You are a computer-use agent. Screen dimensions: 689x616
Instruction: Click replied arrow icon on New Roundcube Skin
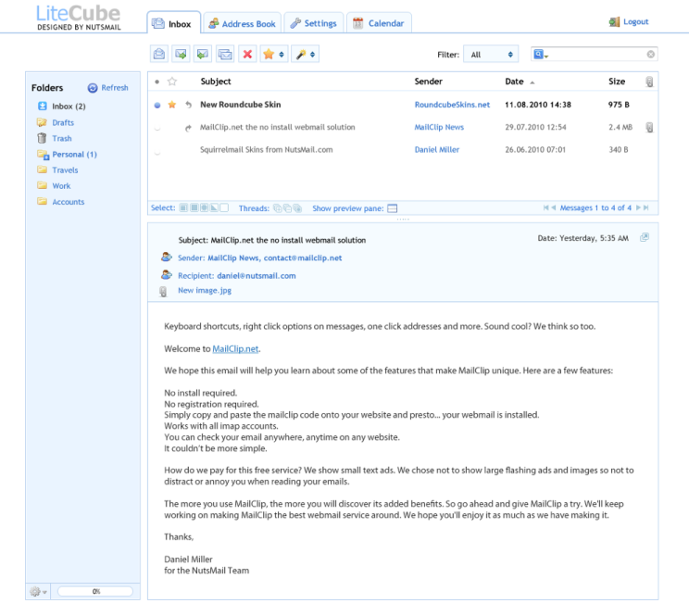coord(188,105)
